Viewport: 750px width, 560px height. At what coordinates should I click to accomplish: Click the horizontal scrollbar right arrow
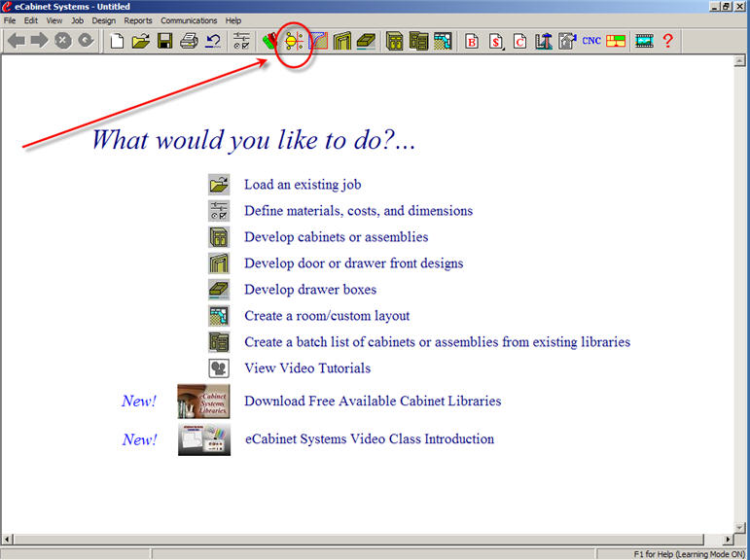728,540
